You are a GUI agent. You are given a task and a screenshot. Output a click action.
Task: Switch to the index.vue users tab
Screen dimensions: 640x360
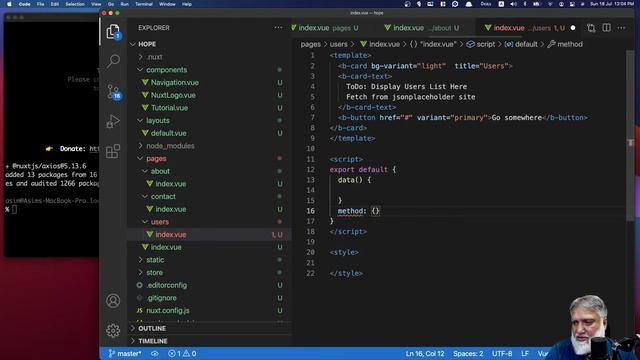(527, 28)
